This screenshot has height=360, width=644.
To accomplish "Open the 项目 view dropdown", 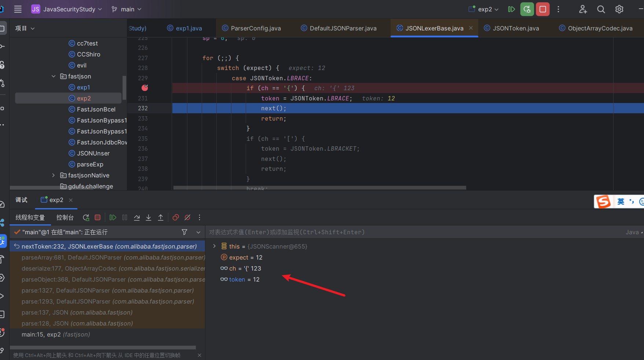I will [x=25, y=28].
